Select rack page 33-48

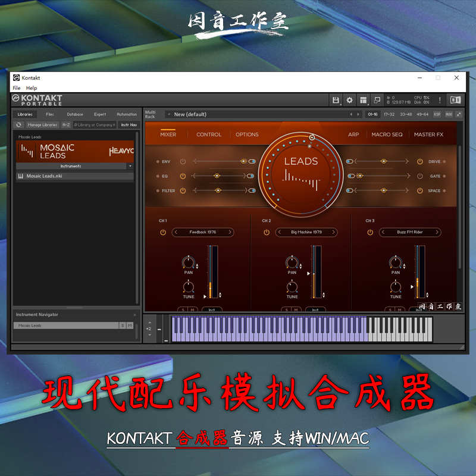406,114
